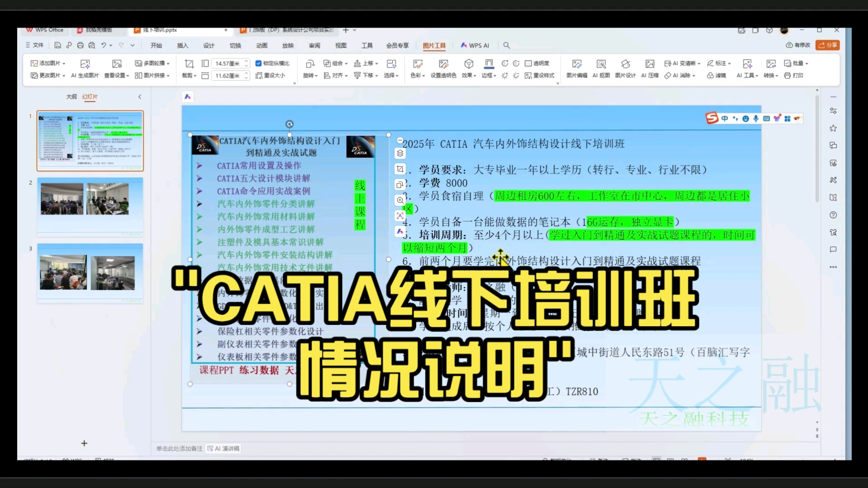The width and height of the screenshot is (868, 488).
Task: Click 单击此处添加备注 notes area
Action: click(x=179, y=448)
